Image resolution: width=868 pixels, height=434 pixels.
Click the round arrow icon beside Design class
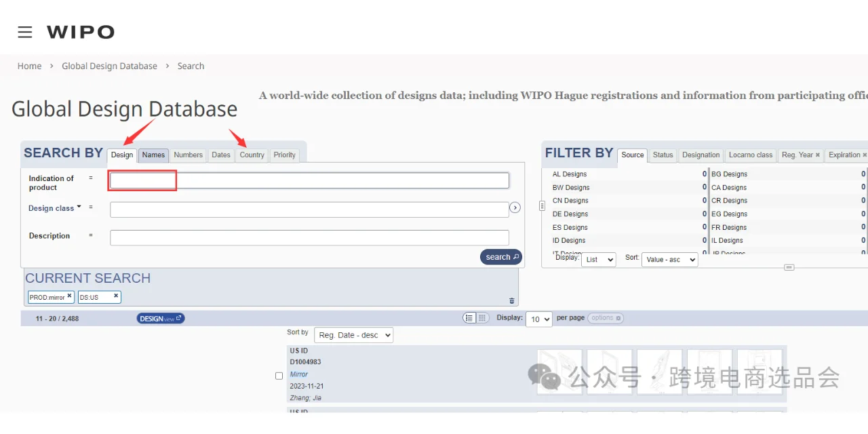tap(515, 208)
